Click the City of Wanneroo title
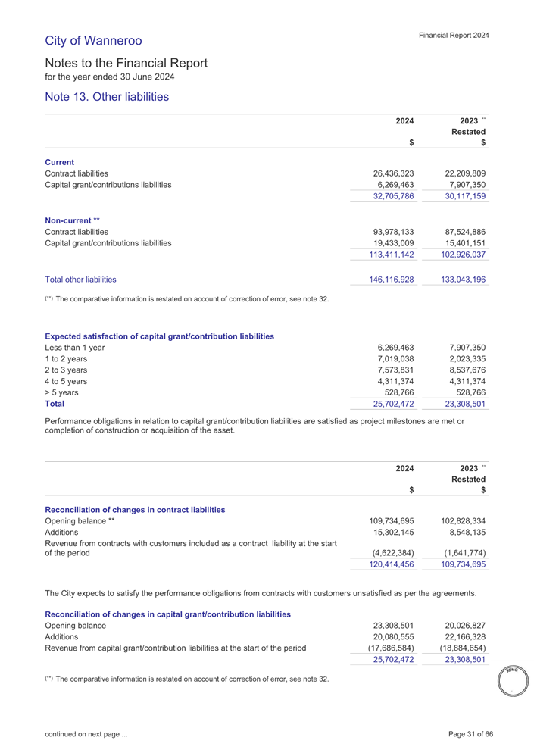 pos(93,40)
